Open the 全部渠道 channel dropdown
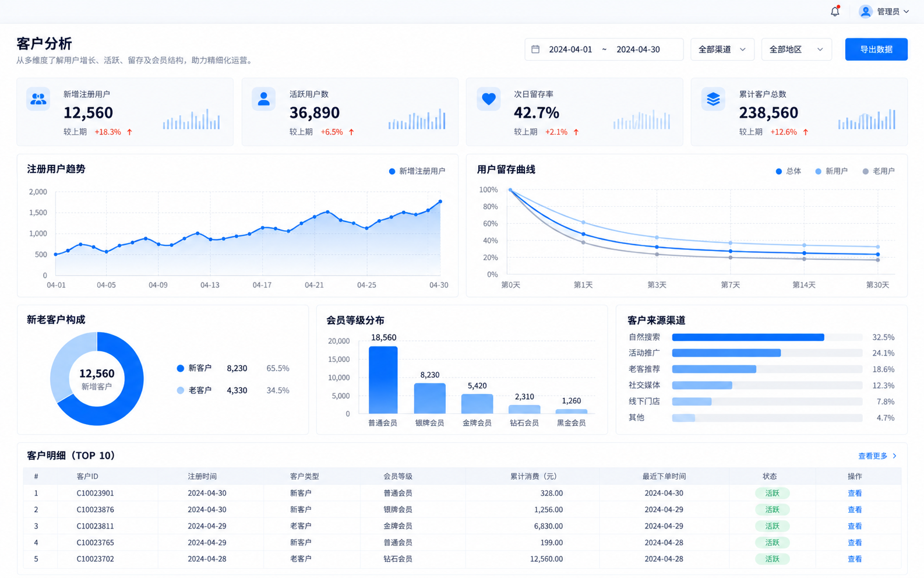The height and width of the screenshot is (578, 924). 722,50
